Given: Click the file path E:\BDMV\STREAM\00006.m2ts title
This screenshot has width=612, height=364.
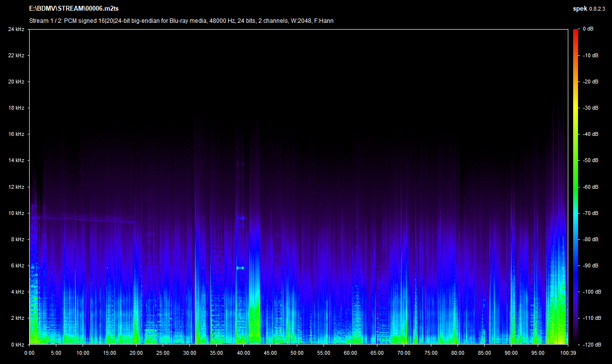Looking at the screenshot, I should (x=74, y=9).
